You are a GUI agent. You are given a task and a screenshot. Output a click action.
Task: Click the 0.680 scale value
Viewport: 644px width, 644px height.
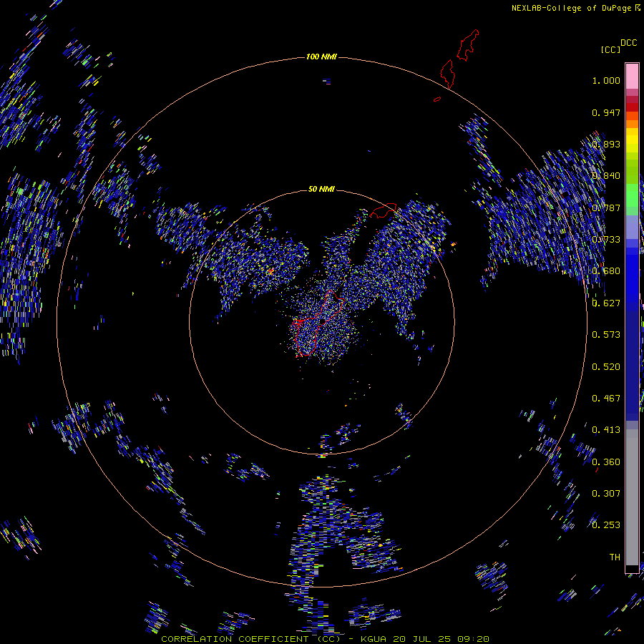click(x=606, y=271)
